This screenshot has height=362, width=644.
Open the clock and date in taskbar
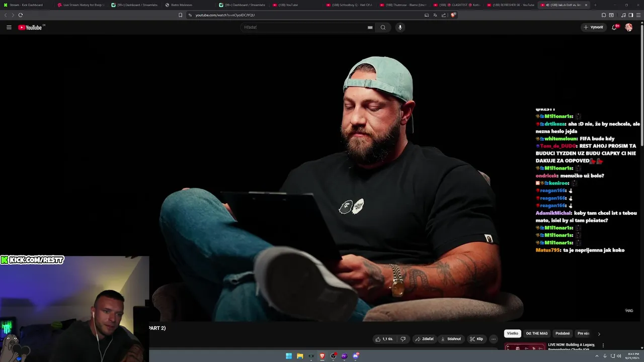(632, 356)
